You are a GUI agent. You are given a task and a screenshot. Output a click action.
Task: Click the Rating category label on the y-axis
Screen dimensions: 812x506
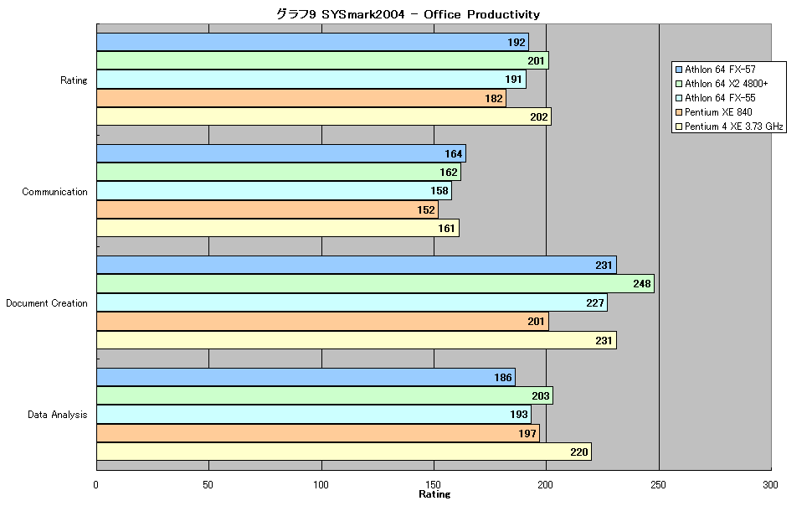click(x=74, y=80)
